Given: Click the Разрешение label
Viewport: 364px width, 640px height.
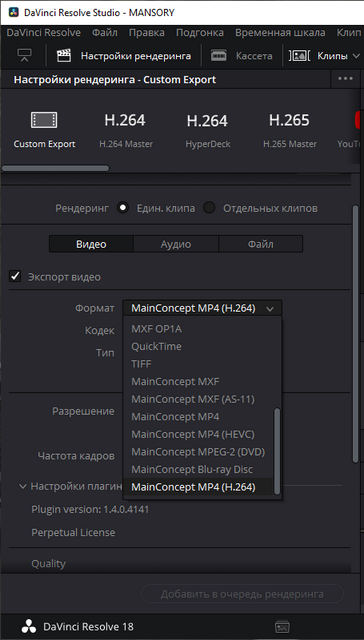Looking at the screenshot, I should (83, 411).
